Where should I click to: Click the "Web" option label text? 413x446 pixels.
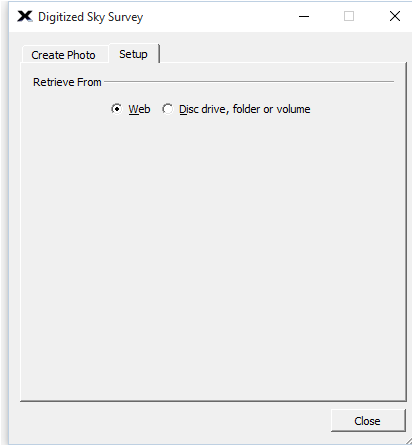(x=139, y=109)
